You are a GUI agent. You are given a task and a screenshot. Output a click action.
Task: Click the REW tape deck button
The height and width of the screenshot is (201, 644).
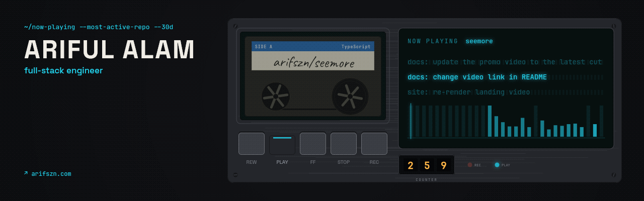point(252,144)
